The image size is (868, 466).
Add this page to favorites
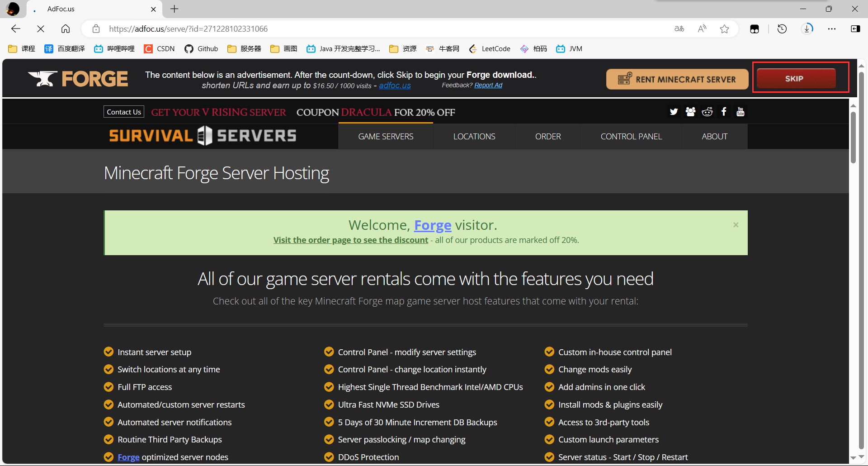tap(725, 29)
